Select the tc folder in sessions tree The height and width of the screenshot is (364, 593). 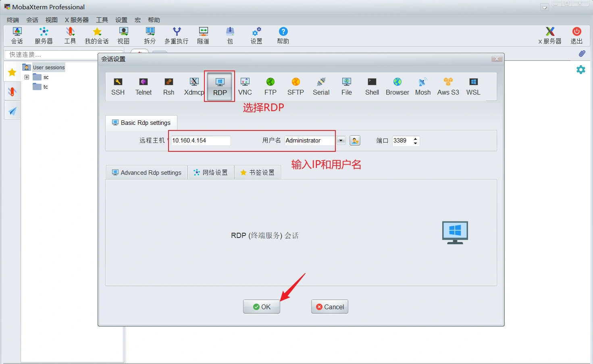[40, 87]
